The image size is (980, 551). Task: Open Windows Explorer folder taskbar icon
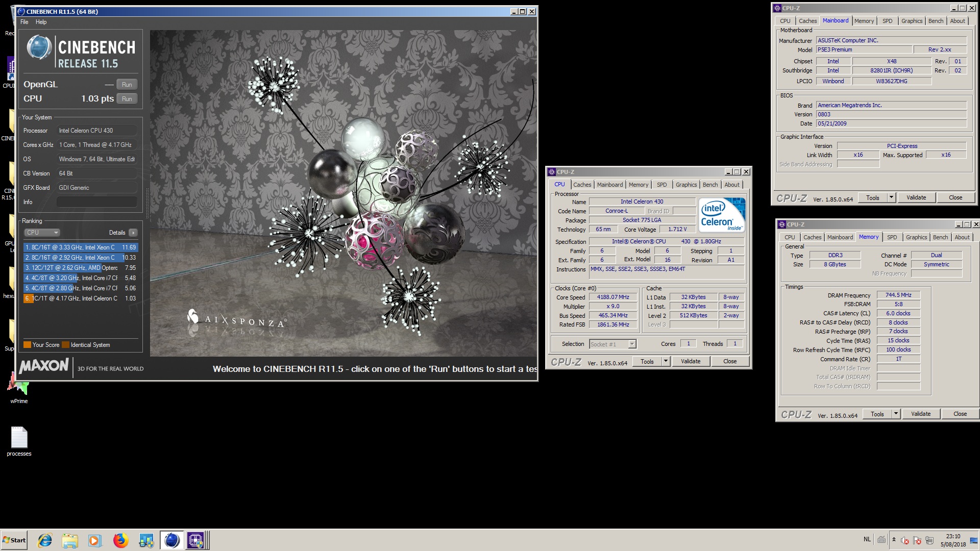[x=70, y=540]
